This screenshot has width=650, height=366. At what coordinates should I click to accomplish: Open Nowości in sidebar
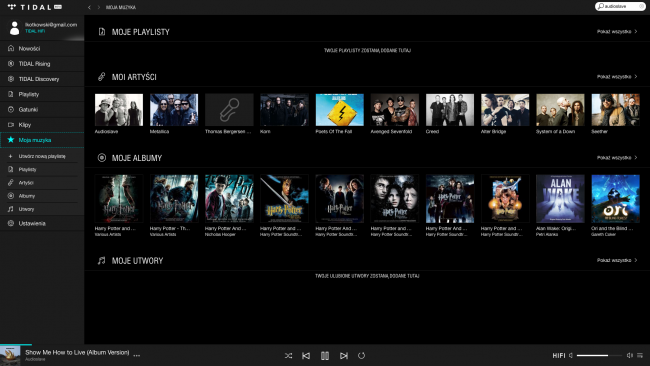coord(42,48)
